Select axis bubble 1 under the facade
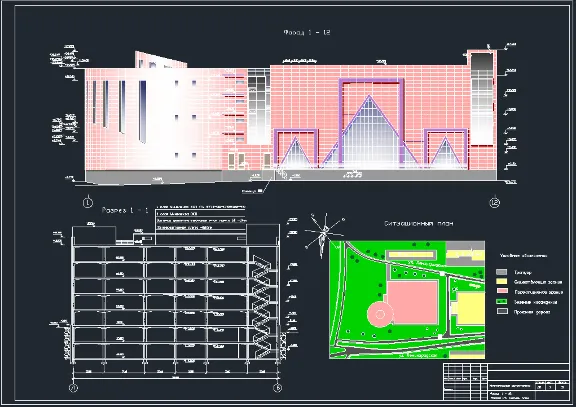 coord(88,202)
